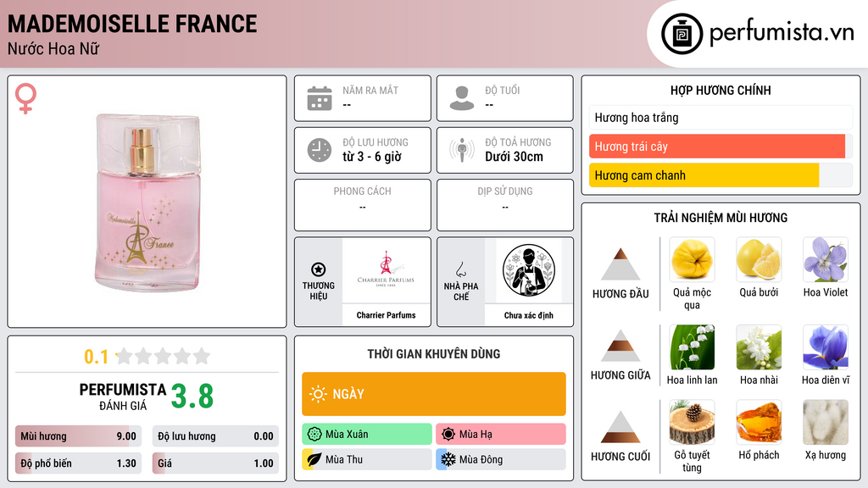Click the 'từ 3 - 6 giờ' longevity value

[x=372, y=157]
